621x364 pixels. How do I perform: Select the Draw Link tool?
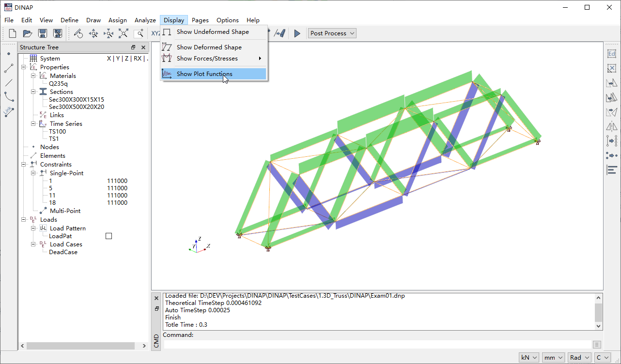coord(9,111)
